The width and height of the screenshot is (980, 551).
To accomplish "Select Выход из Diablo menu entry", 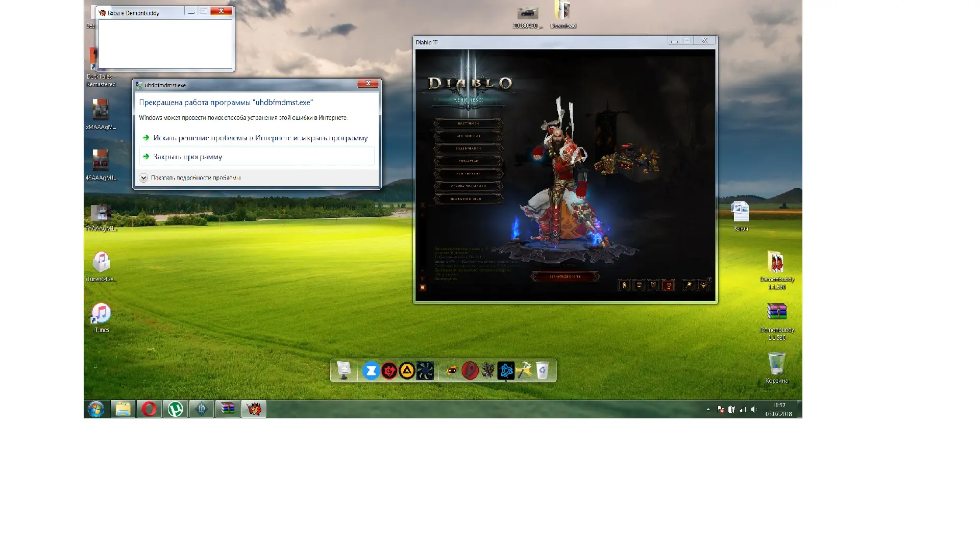I will (x=468, y=199).
